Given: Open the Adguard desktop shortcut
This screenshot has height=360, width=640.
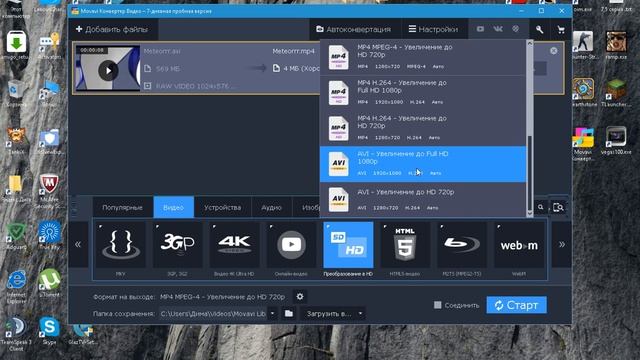Looking at the screenshot, I should pos(16,236).
